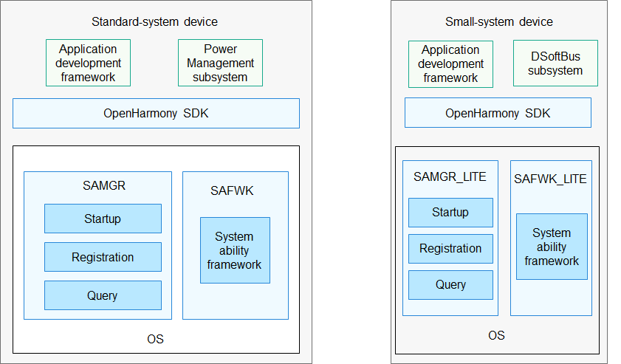This screenshot has height=364, width=621.
Task: Click the Startup block under SAMGR_LITE
Action: click(x=450, y=213)
